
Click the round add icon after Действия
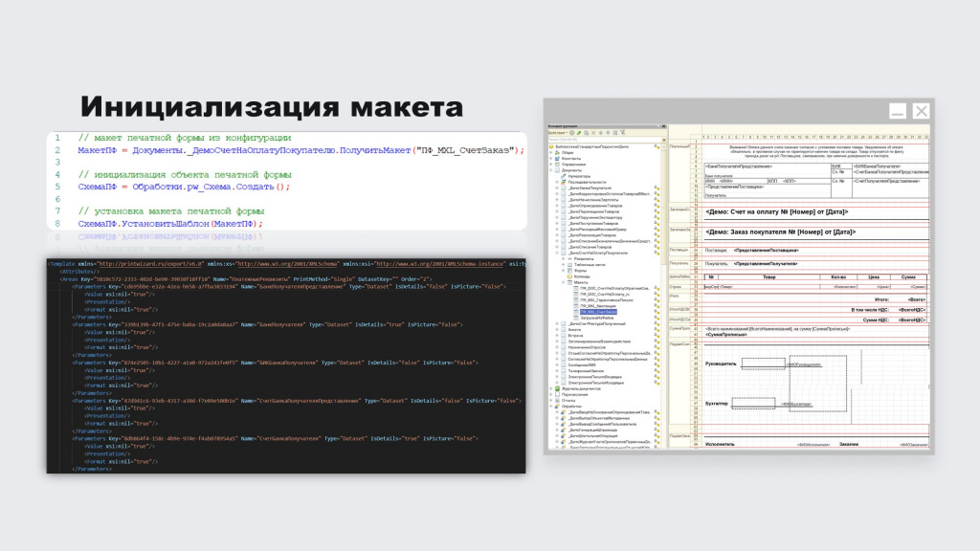572,132
